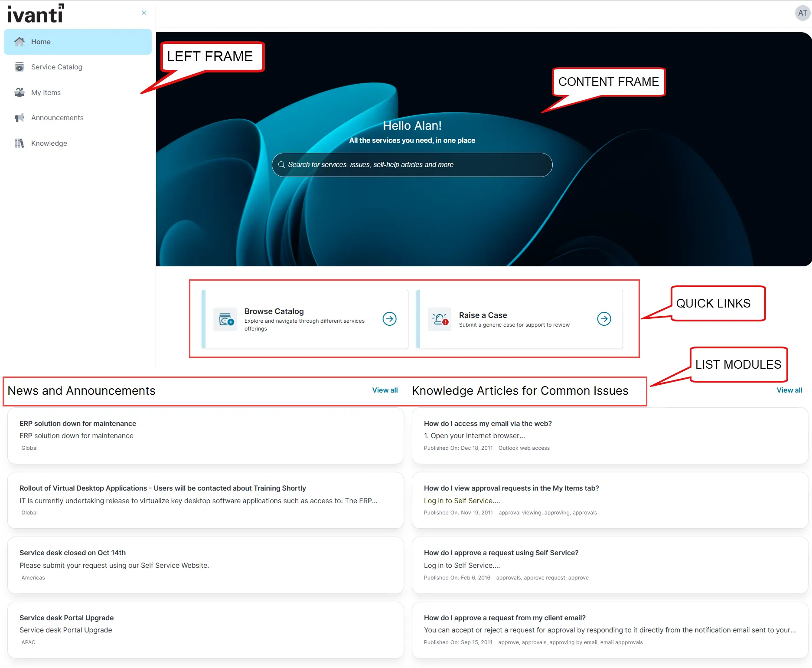Open Announcements in the left menu

78,118
